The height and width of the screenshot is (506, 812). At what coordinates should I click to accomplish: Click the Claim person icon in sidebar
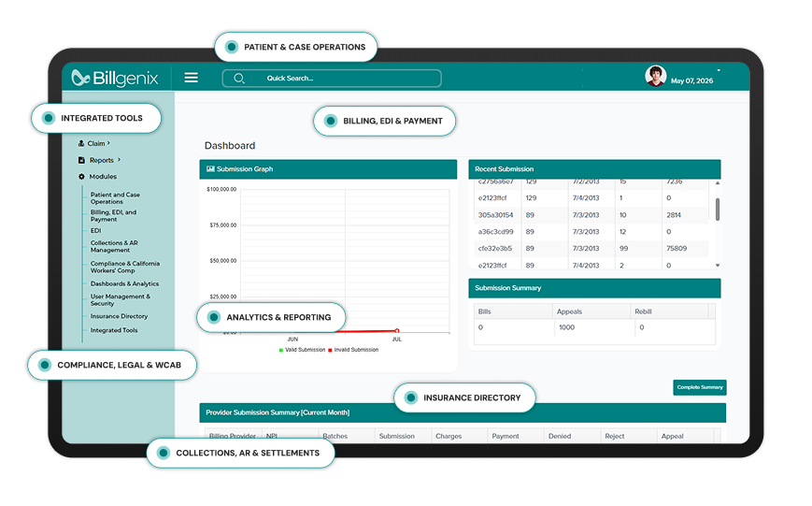coord(81,144)
